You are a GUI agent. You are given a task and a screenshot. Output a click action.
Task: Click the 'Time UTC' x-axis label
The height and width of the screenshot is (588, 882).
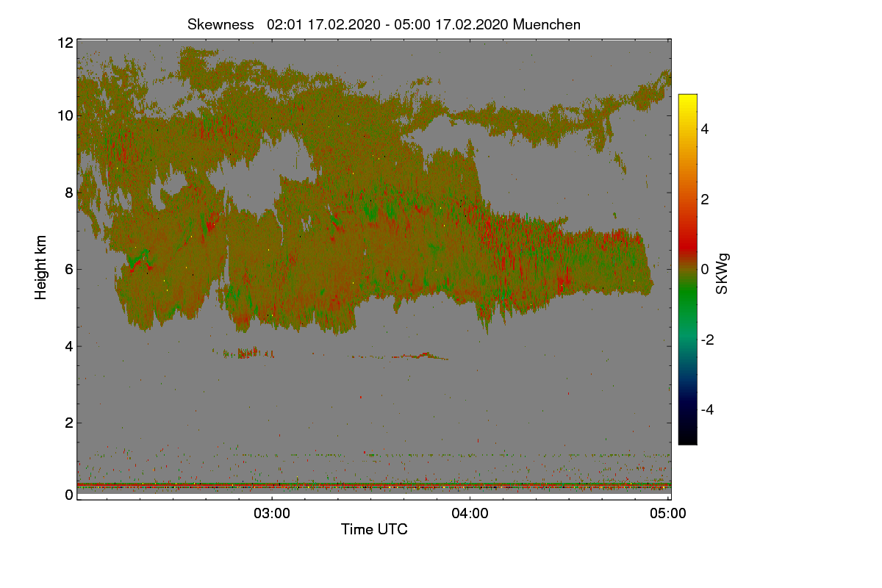(x=374, y=529)
